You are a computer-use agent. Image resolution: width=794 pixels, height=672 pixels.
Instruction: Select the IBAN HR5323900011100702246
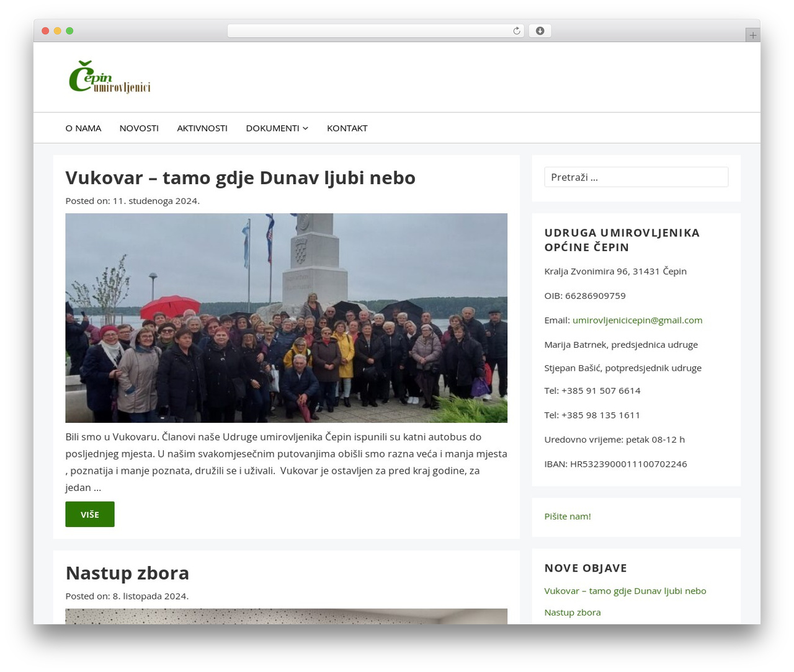click(x=628, y=464)
